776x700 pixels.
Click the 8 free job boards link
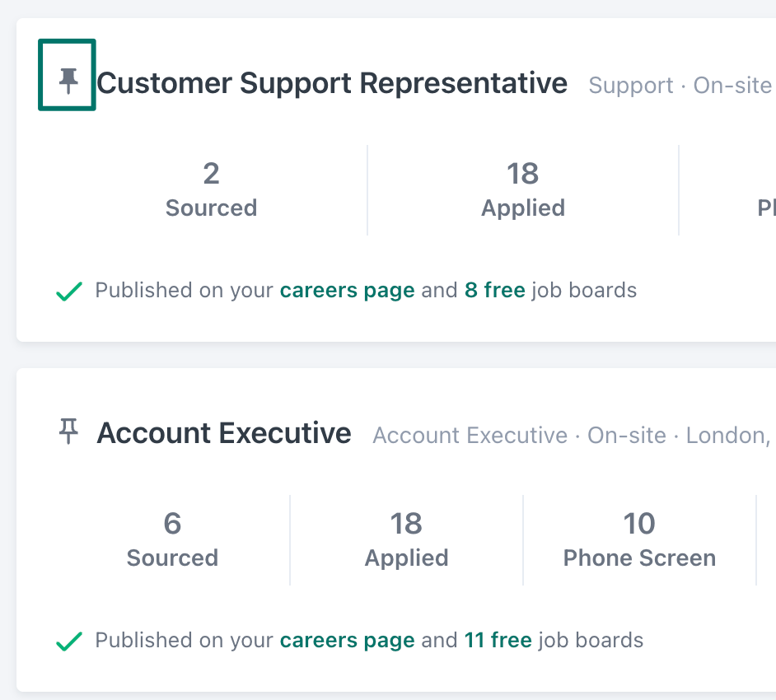click(494, 291)
